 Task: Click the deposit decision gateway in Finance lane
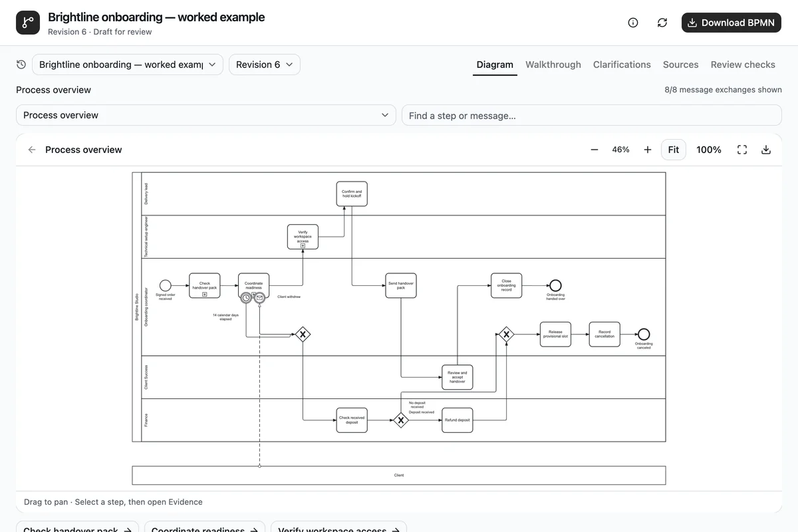coord(401,420)
